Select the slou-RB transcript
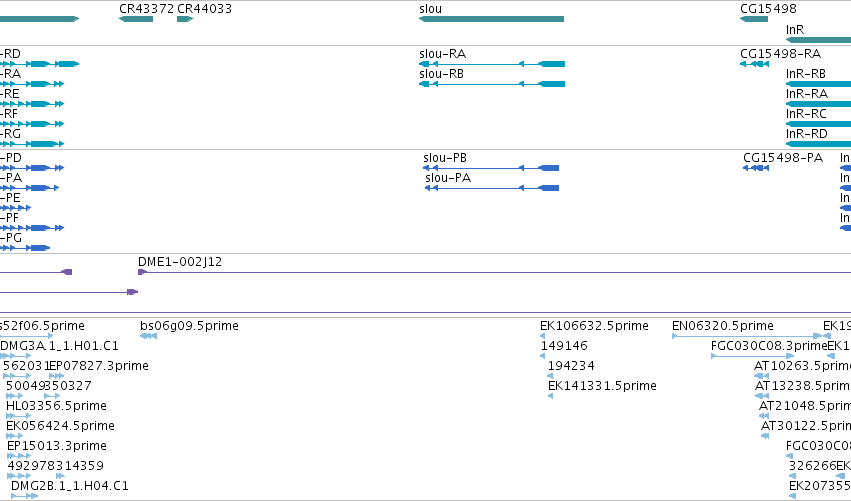The image size is (851, 501). [x=492, y=84]
